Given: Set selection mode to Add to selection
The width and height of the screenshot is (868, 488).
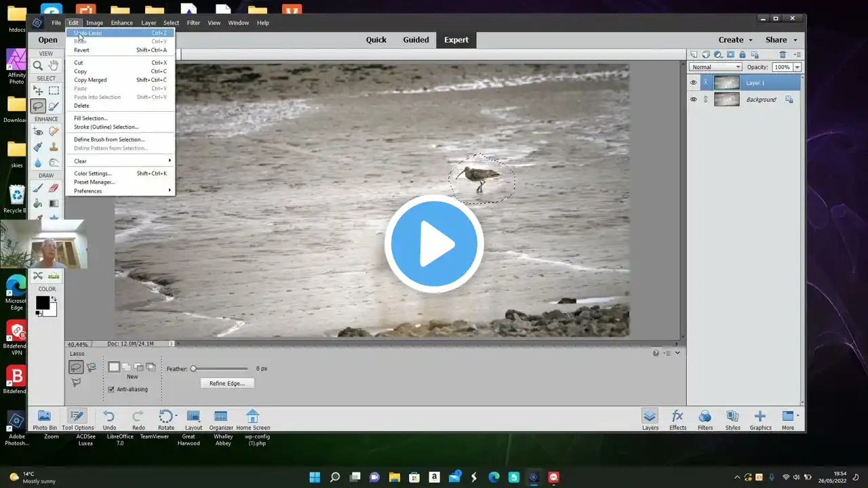Looking at the screenshot, I should (x=126, y=367).
